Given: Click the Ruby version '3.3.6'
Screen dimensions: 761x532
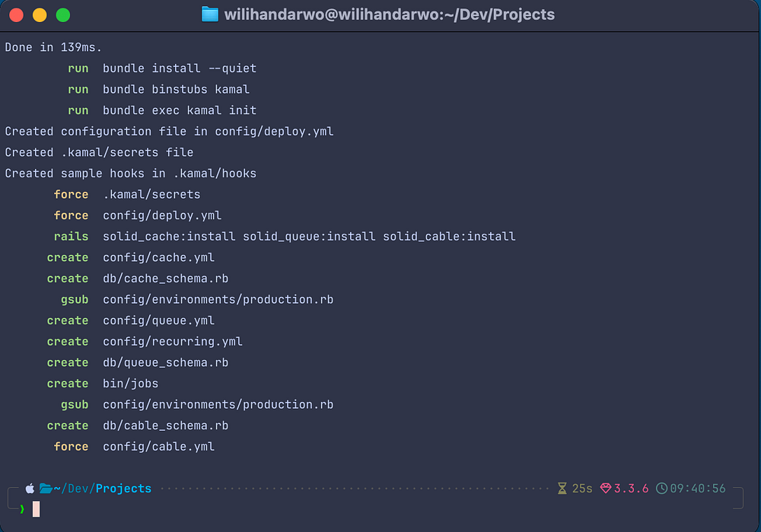Looking at the screenshot, I should tap(632, 489).
